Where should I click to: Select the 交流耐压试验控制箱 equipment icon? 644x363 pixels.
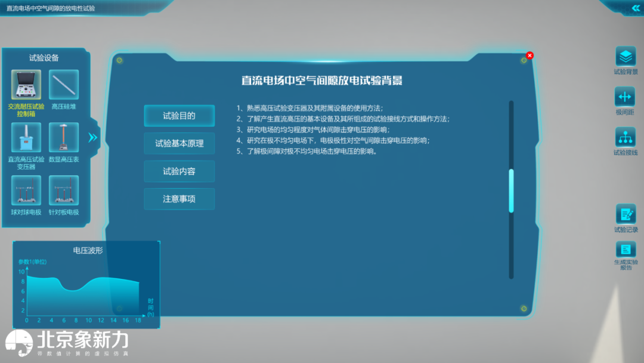click(x=26, y=85)
